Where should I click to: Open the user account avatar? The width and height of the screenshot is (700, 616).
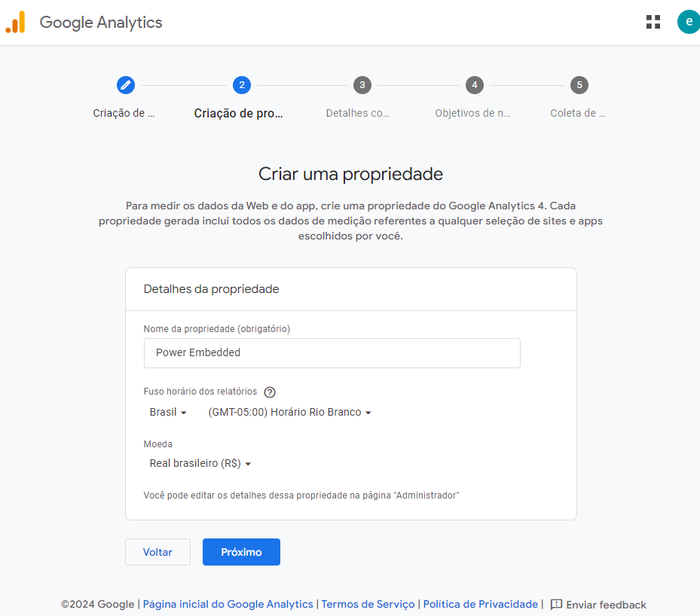(x=688, y=22)
